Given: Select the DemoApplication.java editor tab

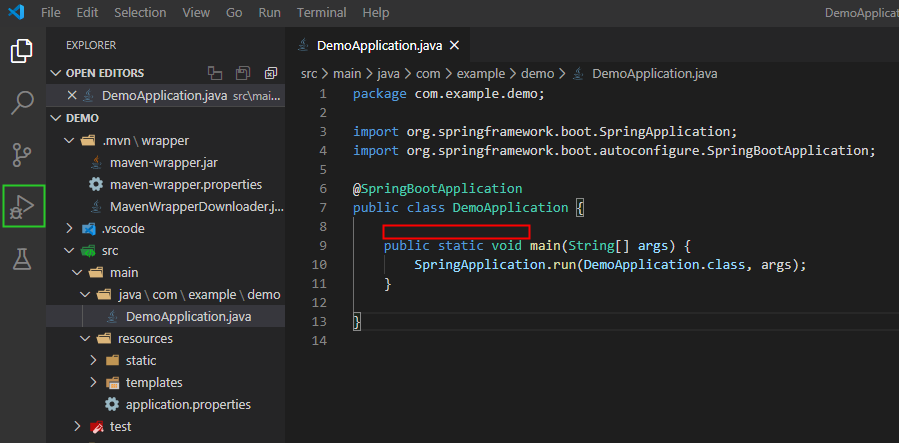Looking at the screenshot, I should point(378,45).
